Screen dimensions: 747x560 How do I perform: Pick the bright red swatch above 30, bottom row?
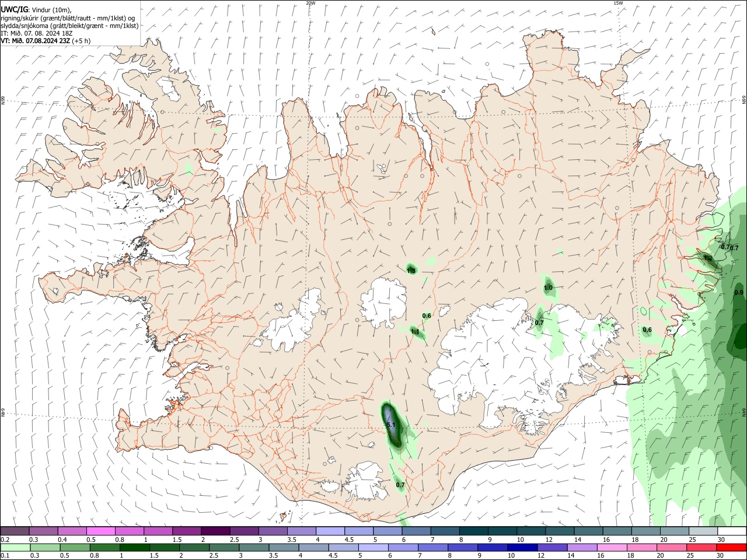point(731,548)
